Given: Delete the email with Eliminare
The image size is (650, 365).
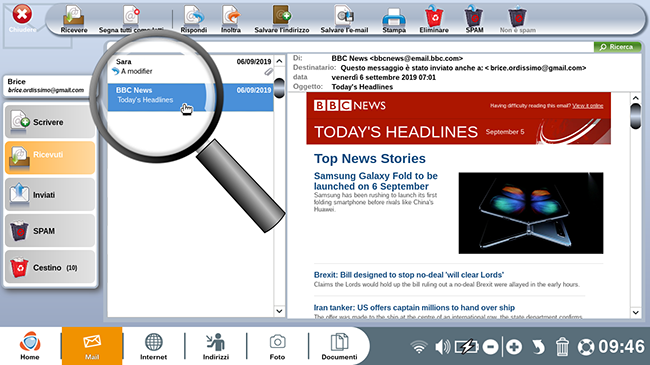Looking at the screenshot, I should click(434, 19).
